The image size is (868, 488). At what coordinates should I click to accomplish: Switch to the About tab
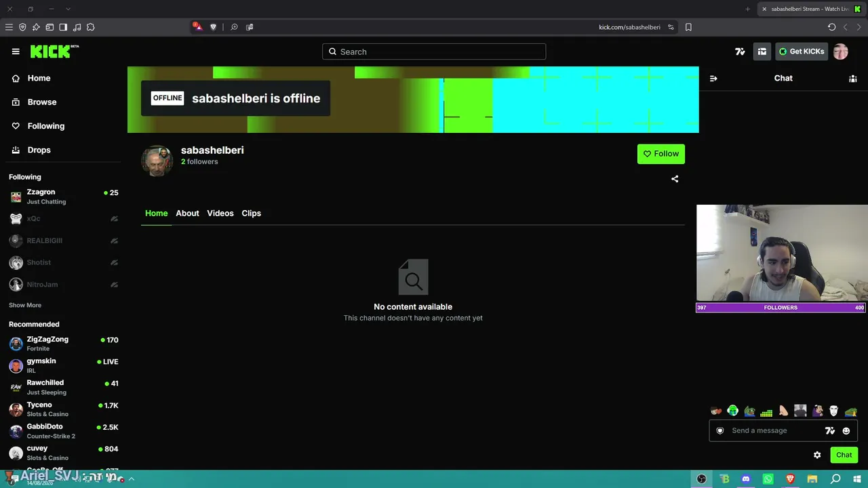[187, 213]
